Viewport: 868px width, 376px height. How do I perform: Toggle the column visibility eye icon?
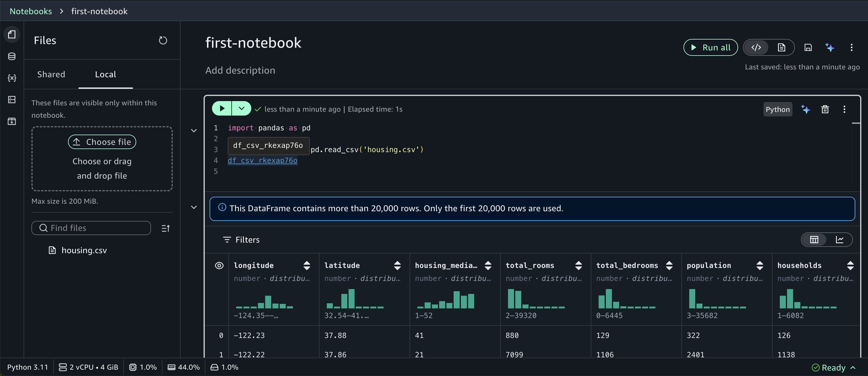(219, 266)
